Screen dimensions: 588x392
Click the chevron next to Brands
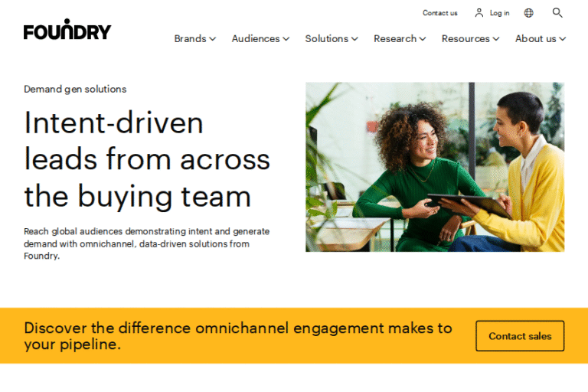click(x=213, y=39)
